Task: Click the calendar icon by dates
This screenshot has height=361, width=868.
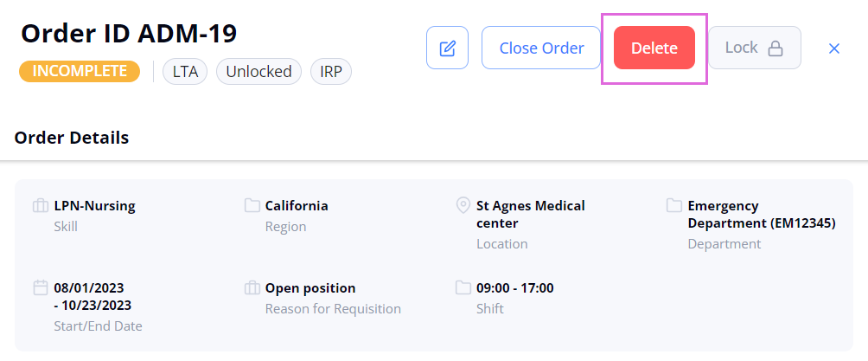Action: coord(41,287)
